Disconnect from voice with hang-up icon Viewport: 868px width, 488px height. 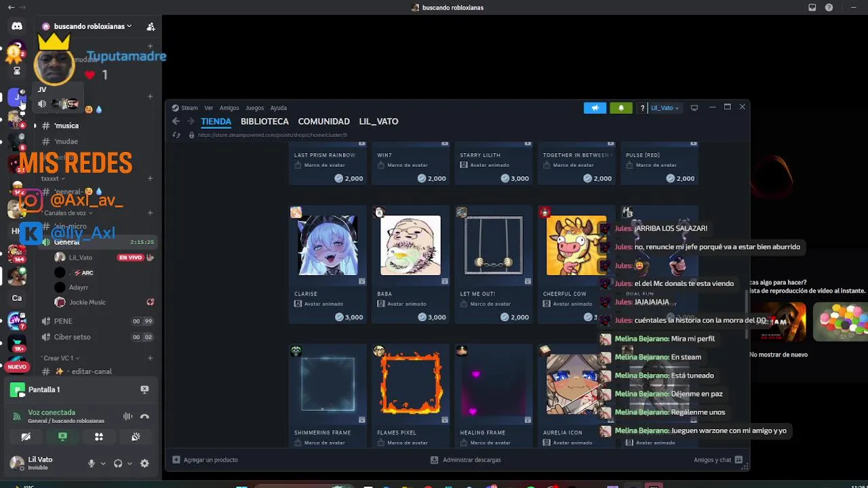coord(144,417)
